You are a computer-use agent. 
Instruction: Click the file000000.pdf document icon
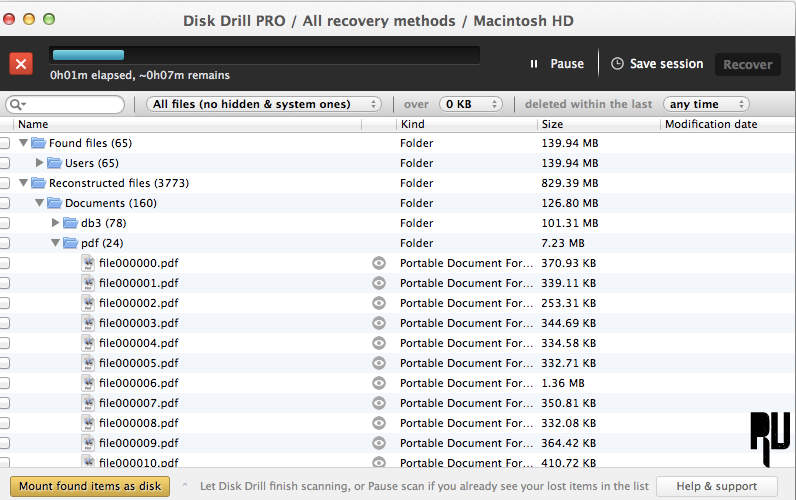pyautogui.click(x=88, y=263)
